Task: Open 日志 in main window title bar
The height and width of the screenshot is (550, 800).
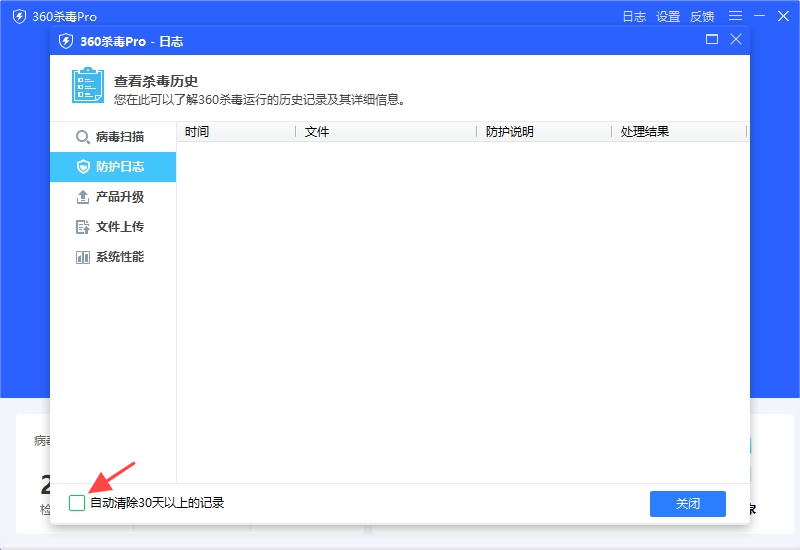Action: [634, 17]
